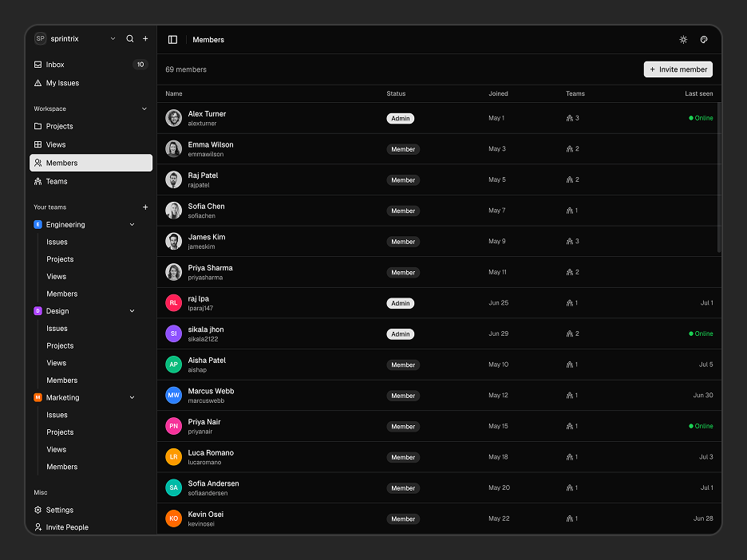The image size is (747, 560).
Task: Click the SA avatar for Sofia Andersen
Action: 173,487
